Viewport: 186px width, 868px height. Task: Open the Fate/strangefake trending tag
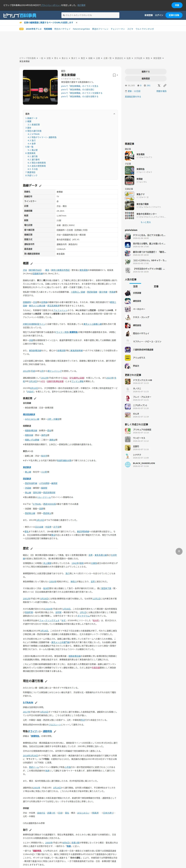tap(81, 29)
